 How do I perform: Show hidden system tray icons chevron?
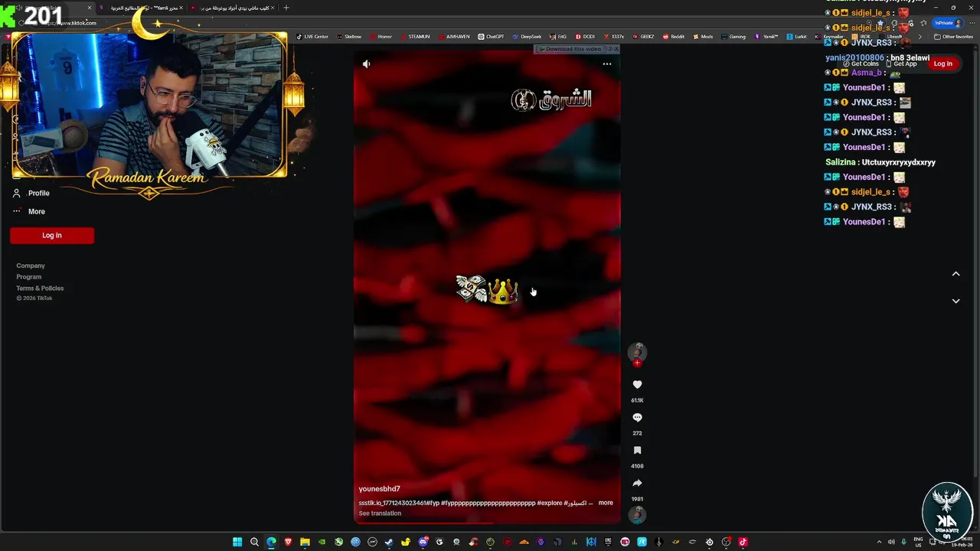pos(879,542)
